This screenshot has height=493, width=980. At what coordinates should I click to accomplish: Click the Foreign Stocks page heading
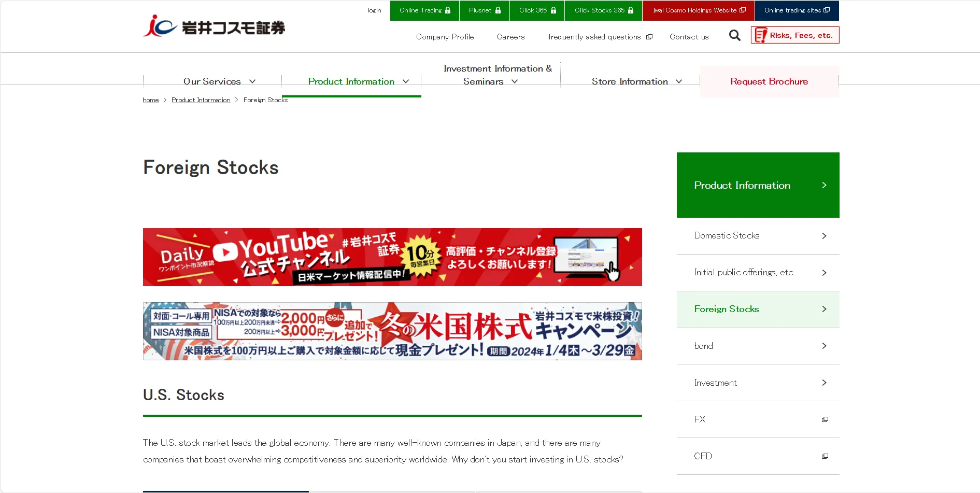[211, 167]
